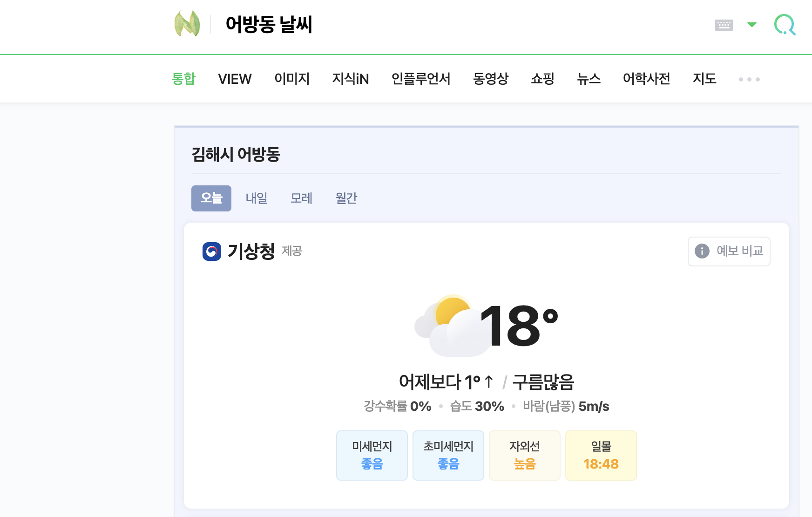Open the 자외선 높음 card
This screenshot has height=517, width=812.
tap(525, 456)
